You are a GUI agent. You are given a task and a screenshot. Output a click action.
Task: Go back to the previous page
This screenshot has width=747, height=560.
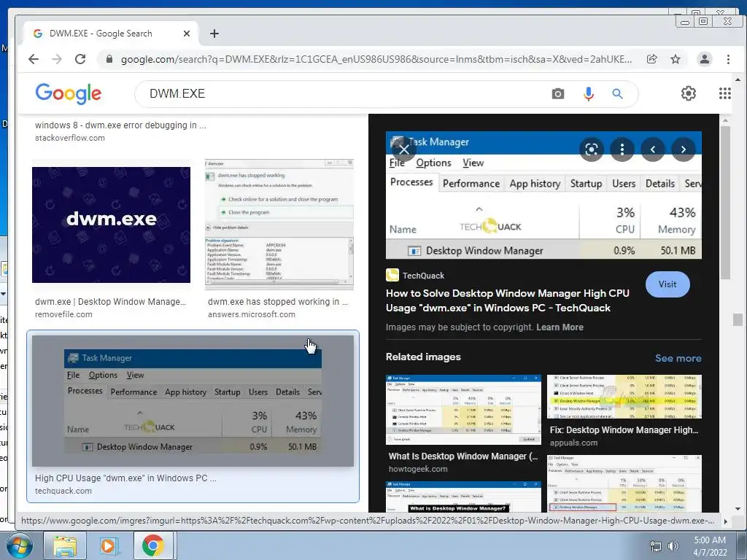pos(34,59)
